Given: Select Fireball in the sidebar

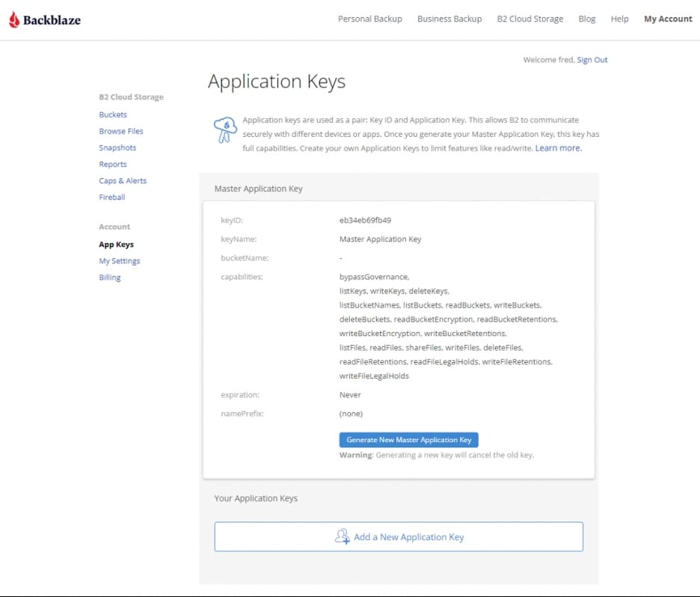Looking at the screenshot, I should [112, 197].
